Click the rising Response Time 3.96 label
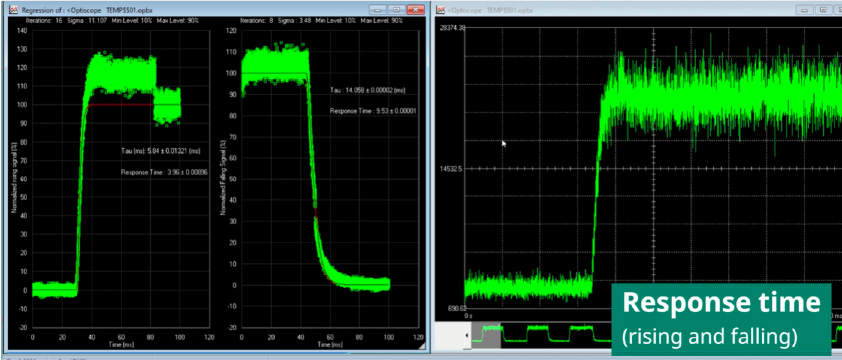This screenshot has height=360, width=842. click(164, 172)
